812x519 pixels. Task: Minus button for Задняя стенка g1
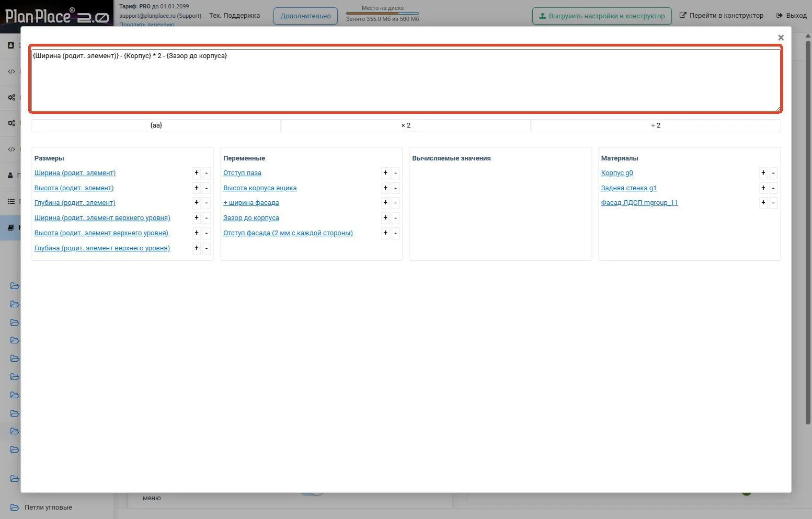coord(773,188)
